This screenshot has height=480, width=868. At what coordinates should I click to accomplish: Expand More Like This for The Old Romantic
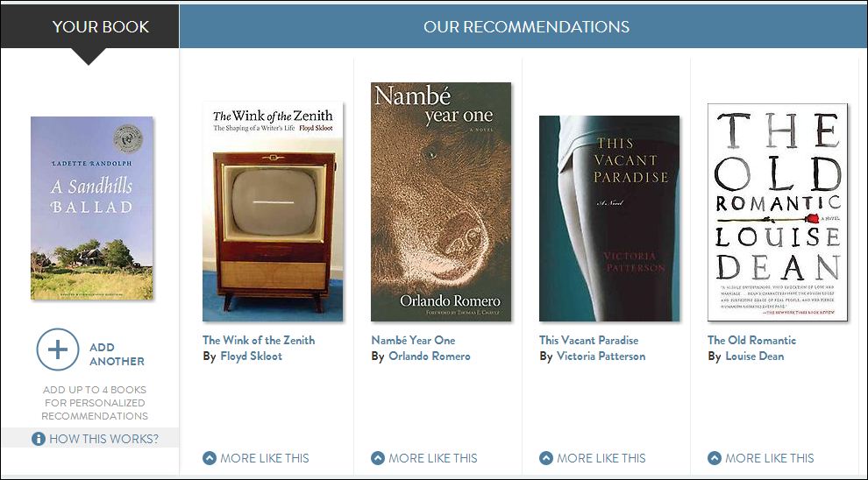[x=769, y=458]
